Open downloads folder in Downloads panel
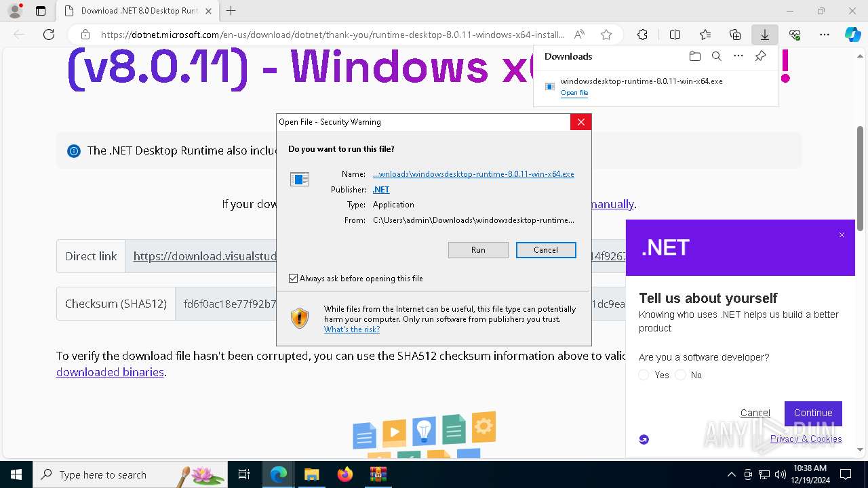The width and height of the screenshot is (868, 488). 694,56
